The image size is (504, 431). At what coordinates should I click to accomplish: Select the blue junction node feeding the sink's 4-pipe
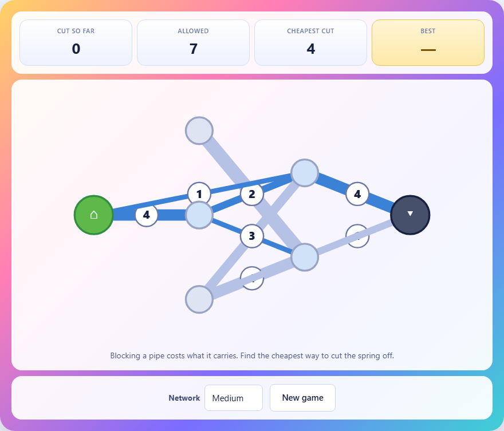pos(304,173)
